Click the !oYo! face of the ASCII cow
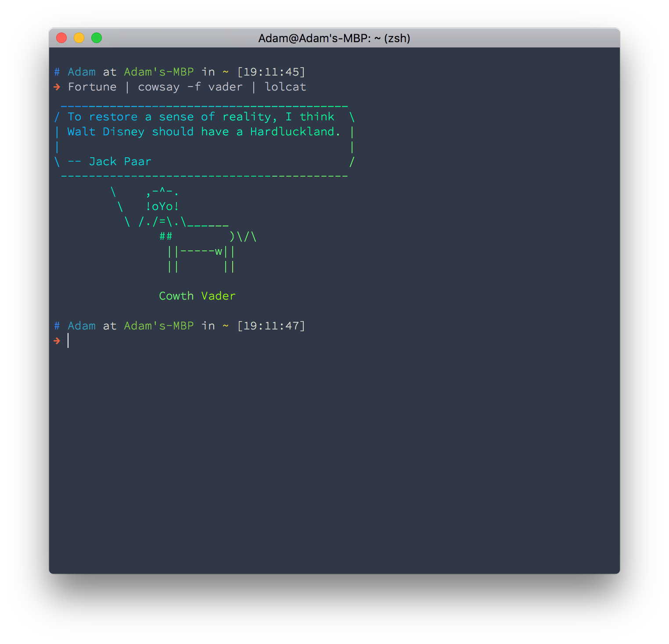This screenshot has width=669, height=644. coord(162,206)
